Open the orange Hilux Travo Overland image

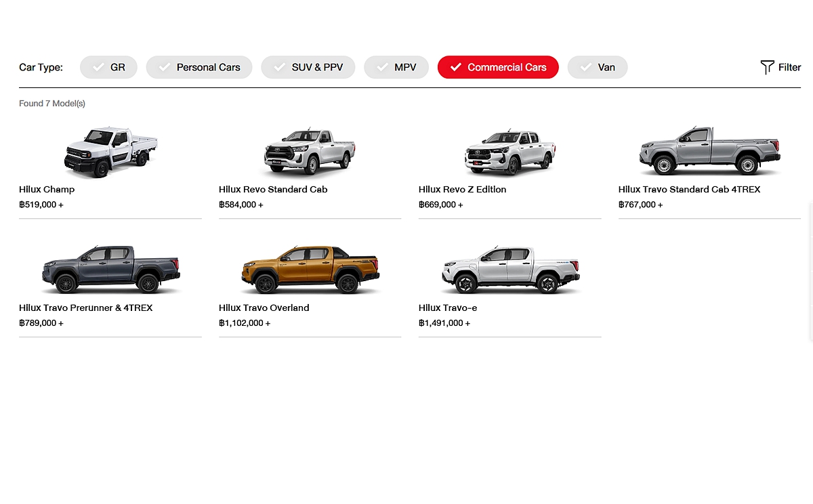(310, 270)
